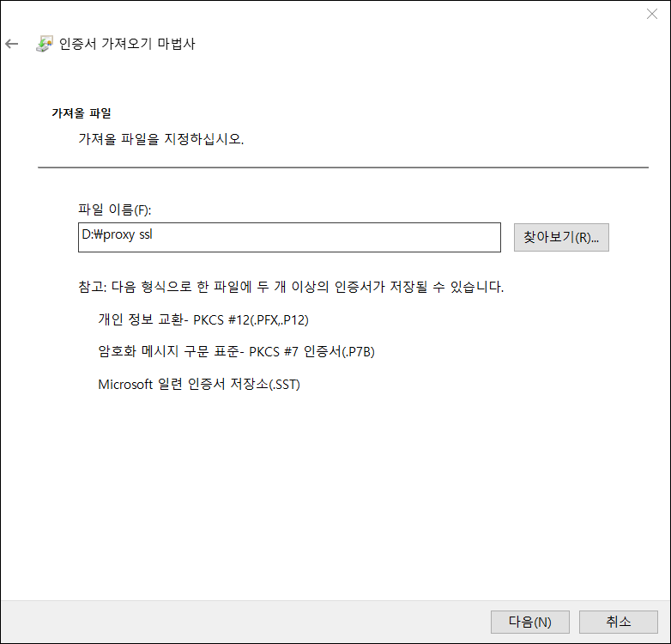This screenshot has width=671, height=644.
Task: Click the PKCS #12(.PFX,.P12) format line
Action: click(x=203, y=319)
